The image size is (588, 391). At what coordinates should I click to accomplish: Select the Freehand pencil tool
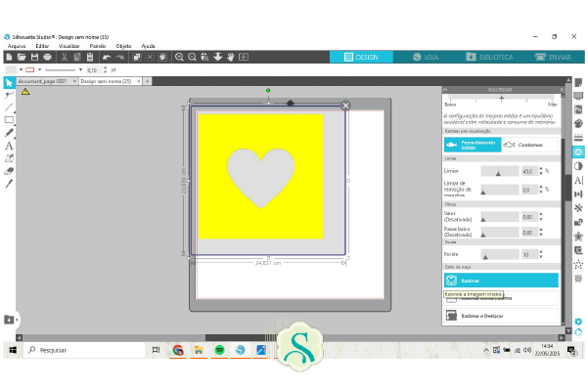click(9, 133)
